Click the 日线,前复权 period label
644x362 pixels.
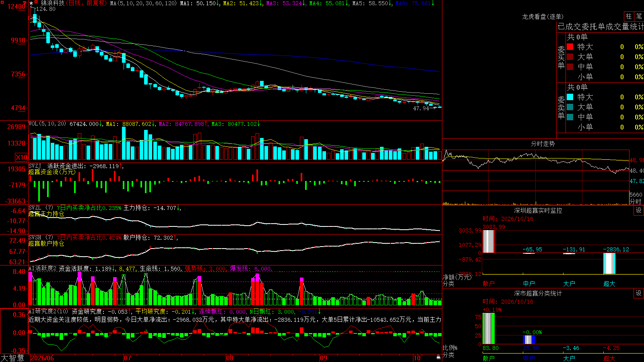[x=87, y=3]
